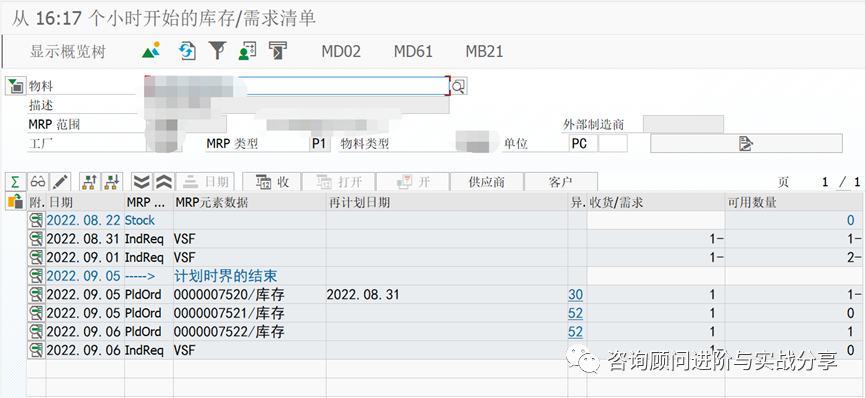The image size is (865, 398).
Task: Click the empty field next to PC
Action: tap(613, 144)
